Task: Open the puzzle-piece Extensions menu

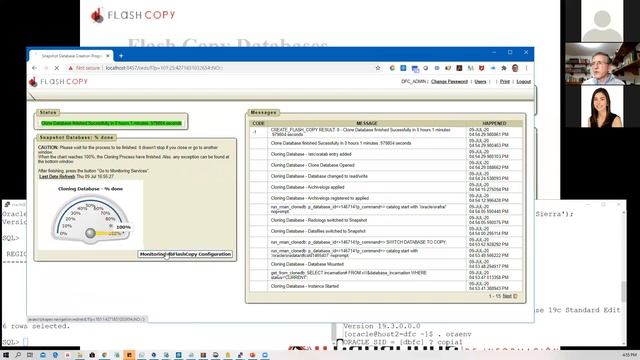Action: click(504, 68)
